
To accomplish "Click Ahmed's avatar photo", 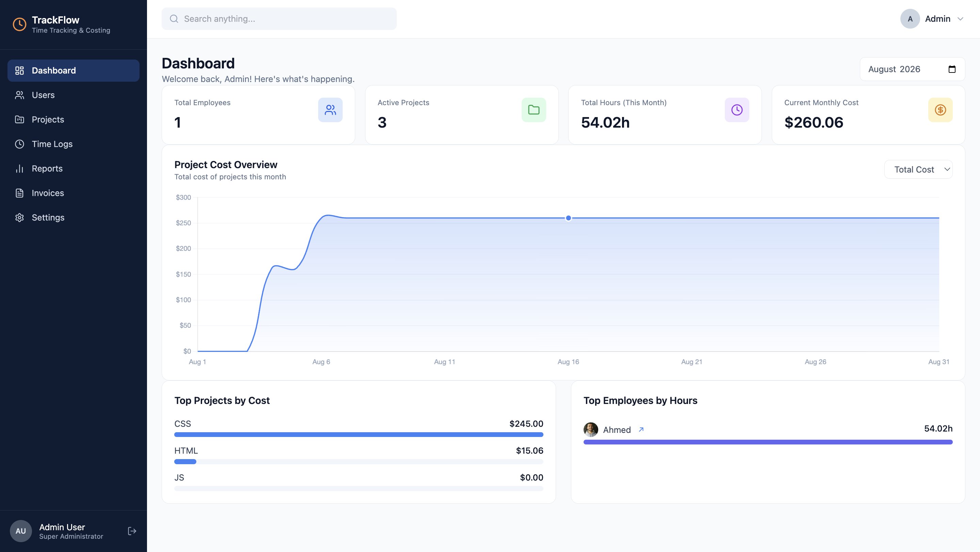I will pyautogui.click(x=591, y=429).
